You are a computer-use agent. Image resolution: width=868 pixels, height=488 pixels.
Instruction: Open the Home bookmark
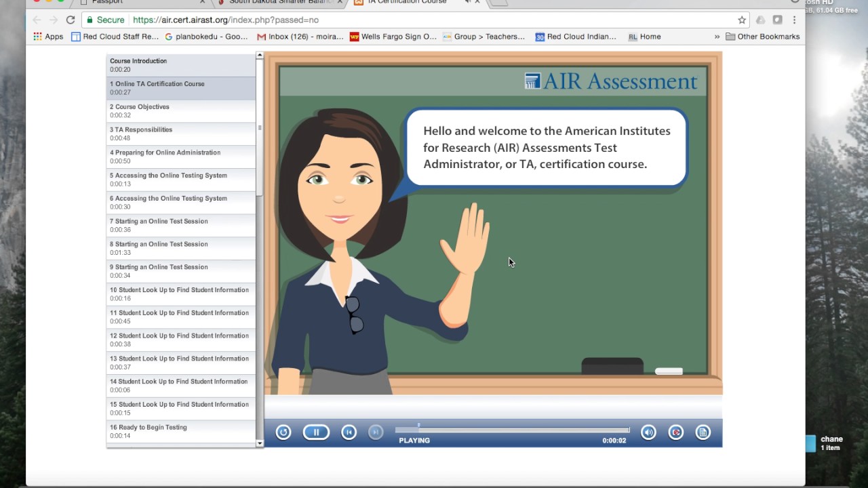point(644,37)
